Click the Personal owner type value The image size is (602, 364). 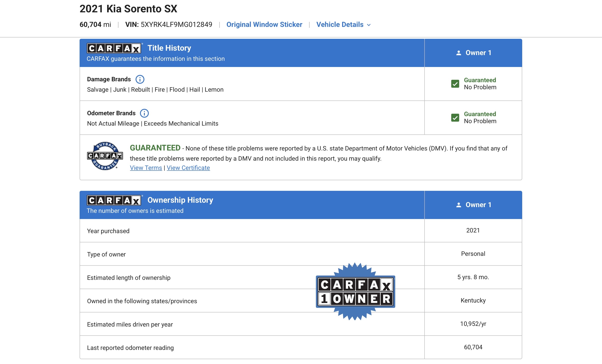click(x=473, y=254)
